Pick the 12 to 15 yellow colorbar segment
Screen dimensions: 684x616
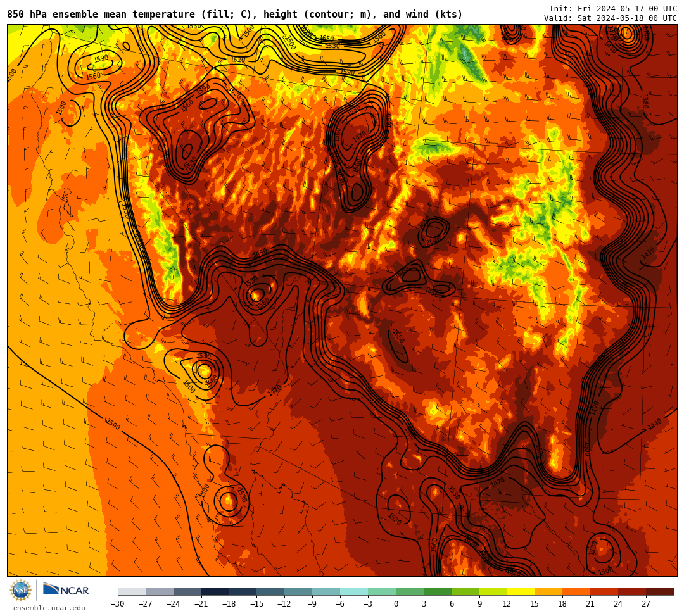pyautogui.click(x=521, y=591)
